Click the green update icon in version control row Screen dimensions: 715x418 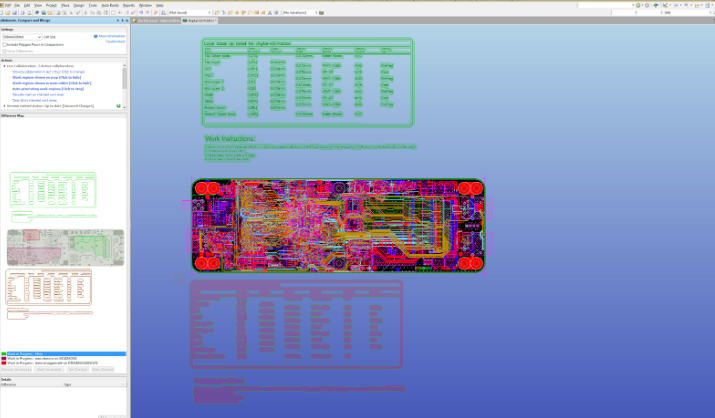(x=119, y=106)
